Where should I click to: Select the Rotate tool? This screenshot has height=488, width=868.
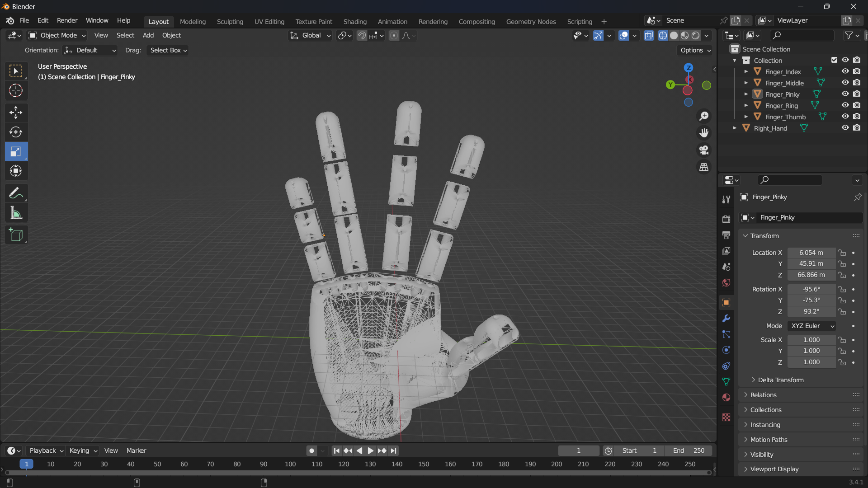pos(16,132)
